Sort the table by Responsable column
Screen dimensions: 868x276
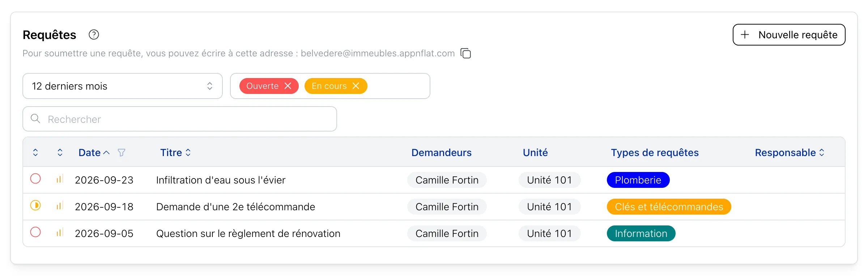coord(790,152)
